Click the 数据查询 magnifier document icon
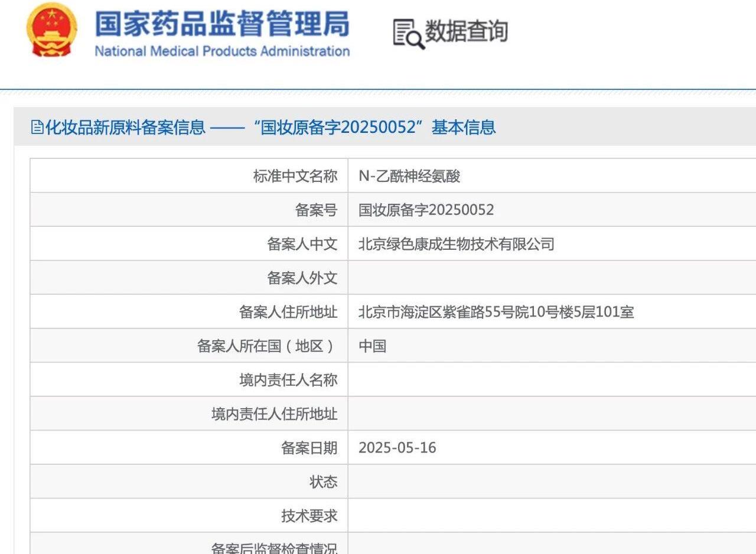756x554 pixels. pyautogui.click(x=408, y=34)
